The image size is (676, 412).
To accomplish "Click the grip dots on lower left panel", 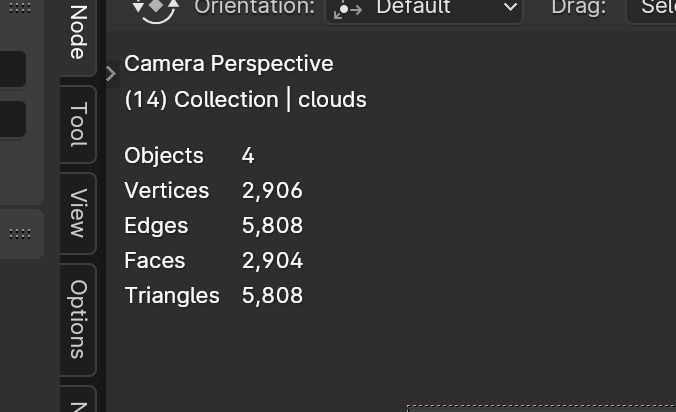I will [x=19, y=233].
